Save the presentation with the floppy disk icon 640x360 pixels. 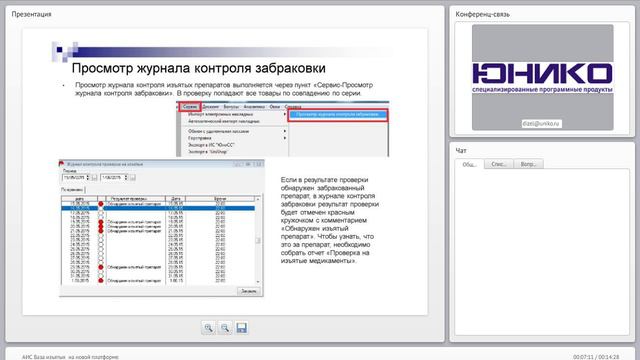pyautogui.click(x=242, y=328)
